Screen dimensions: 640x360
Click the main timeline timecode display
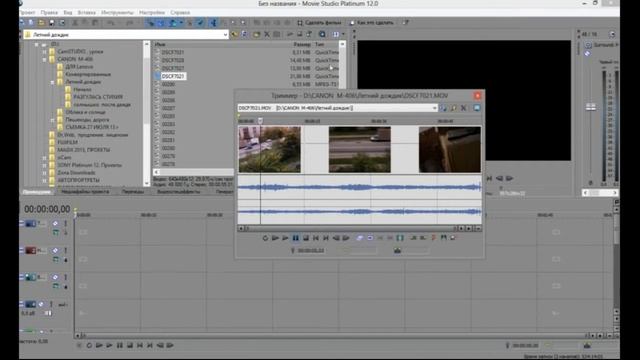47,209
